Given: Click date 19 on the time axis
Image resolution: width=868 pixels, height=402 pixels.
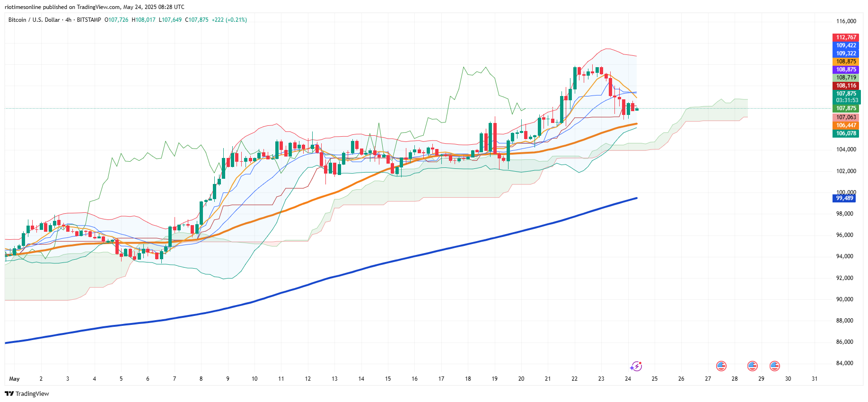Looking at the screenshot, I should click(x=494, y=379).
